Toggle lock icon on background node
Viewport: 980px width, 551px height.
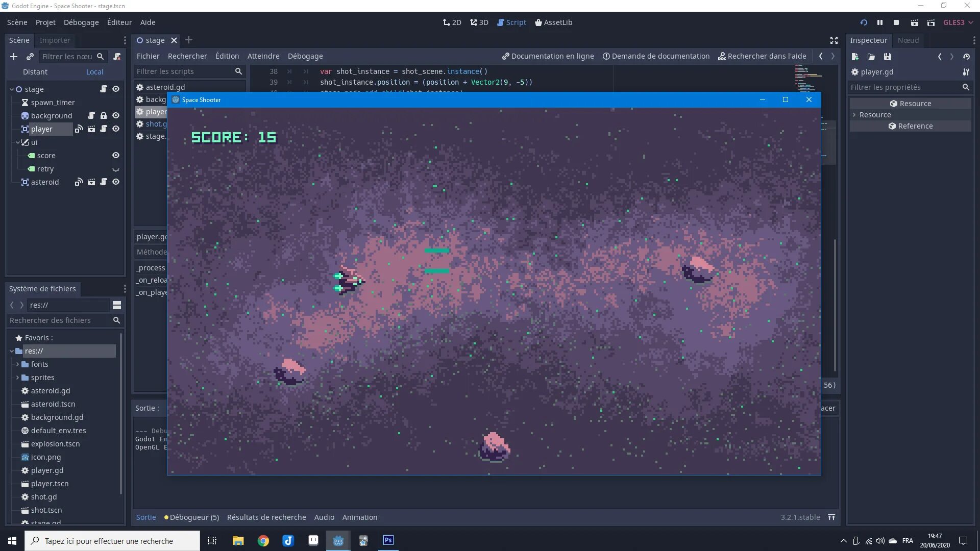point(104,115)
